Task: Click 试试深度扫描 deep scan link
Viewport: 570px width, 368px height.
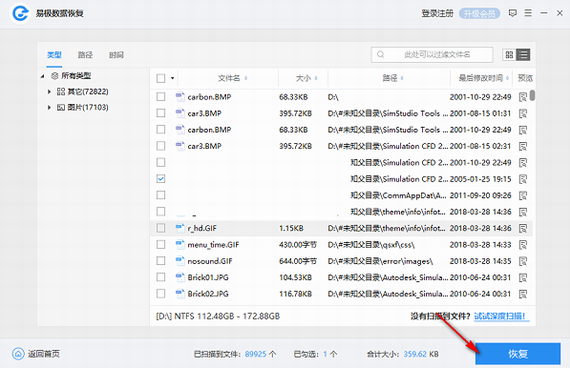Action: [501, 316]
